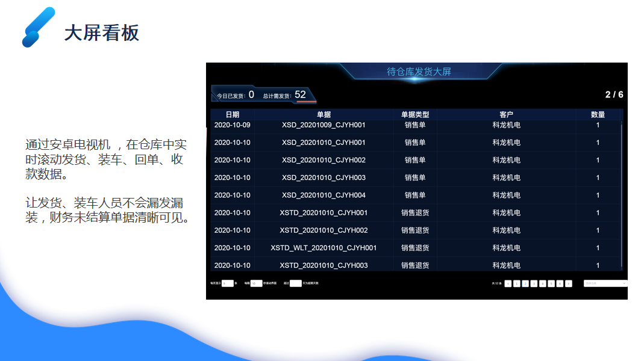Screen dimensions: 644x361
Task: Go to previous page using left arrow
Action: pyautogui.click(x=508, y=283)
